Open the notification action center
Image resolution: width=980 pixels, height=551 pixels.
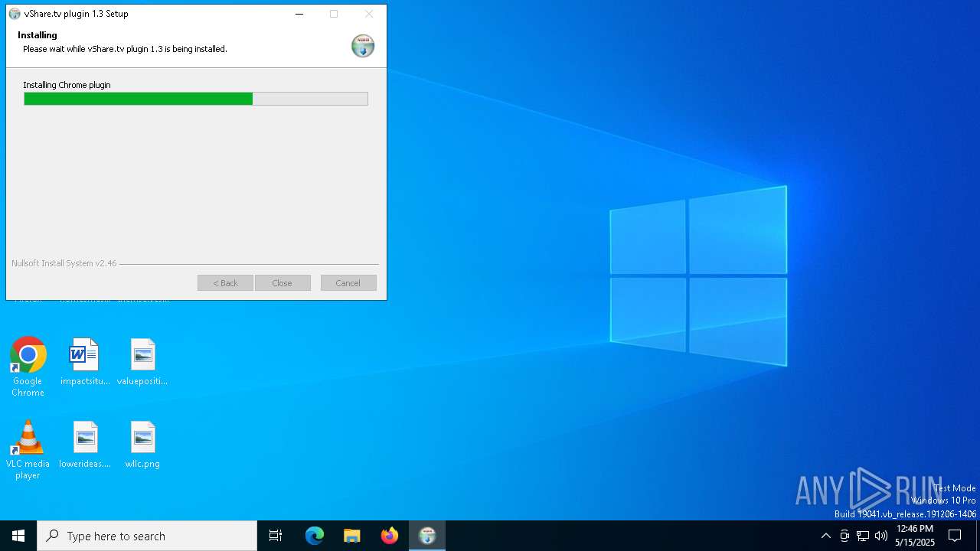(x=955, y=536)
